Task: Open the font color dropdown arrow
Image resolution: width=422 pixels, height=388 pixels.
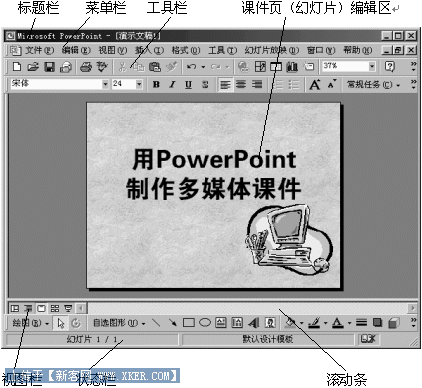Action: pos(349,323)
